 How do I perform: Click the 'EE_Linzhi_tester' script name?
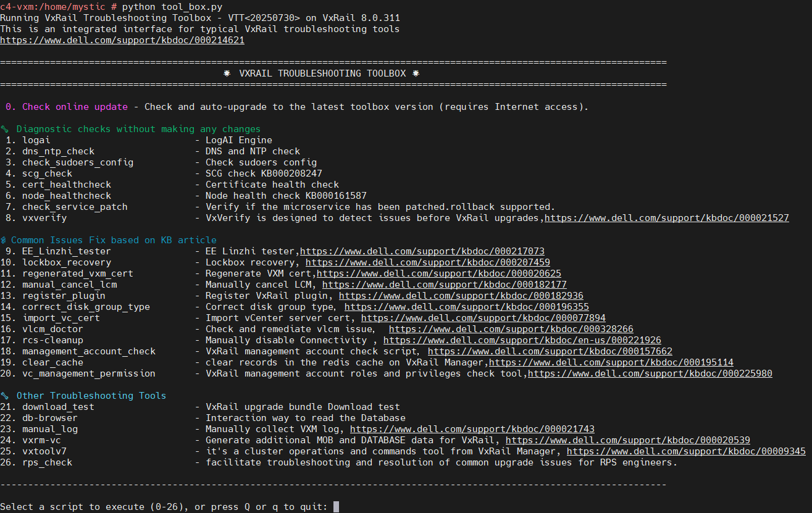[67, 251]
